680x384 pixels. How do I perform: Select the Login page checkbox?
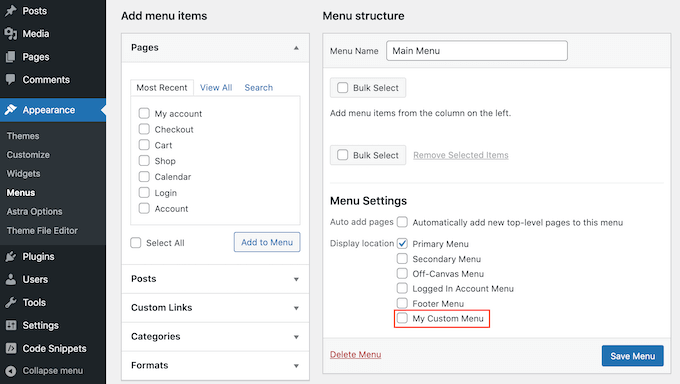(x=144, y=192)
